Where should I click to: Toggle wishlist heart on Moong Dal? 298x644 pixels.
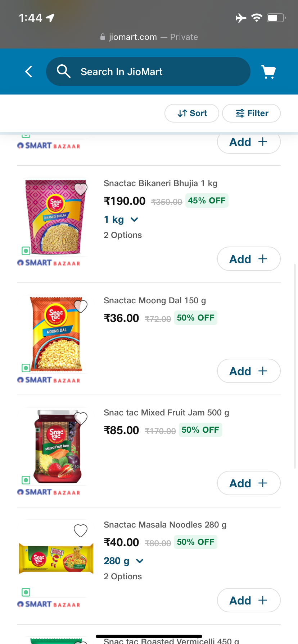point(81,306)
